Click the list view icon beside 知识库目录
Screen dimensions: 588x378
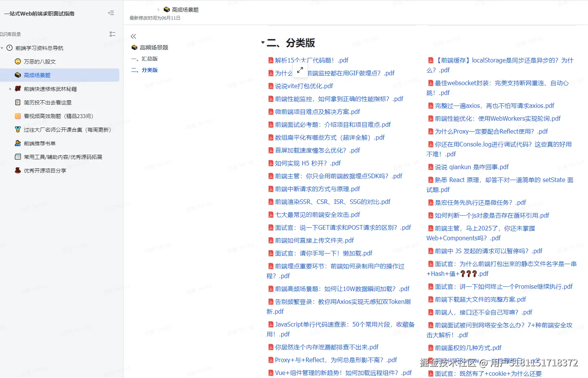click(113, 34)
